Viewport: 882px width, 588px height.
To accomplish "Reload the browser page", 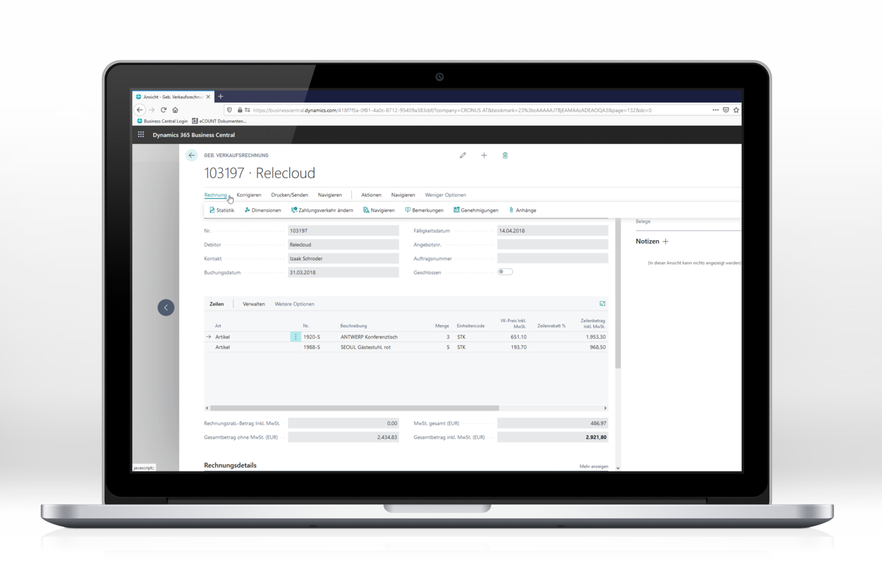I will click(163, 110).
